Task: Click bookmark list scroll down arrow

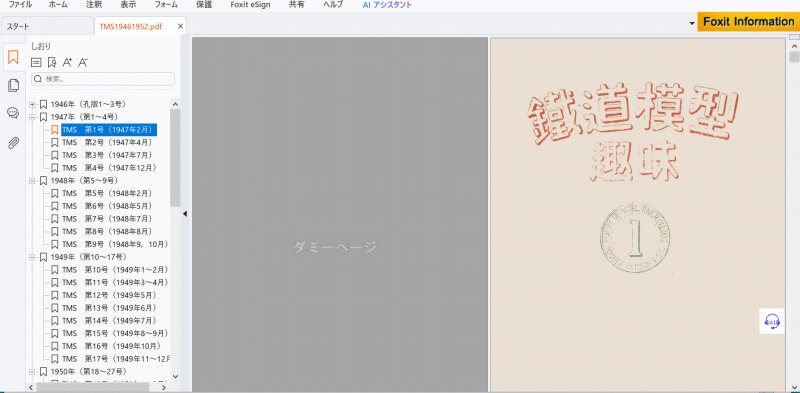Action: 176,376
